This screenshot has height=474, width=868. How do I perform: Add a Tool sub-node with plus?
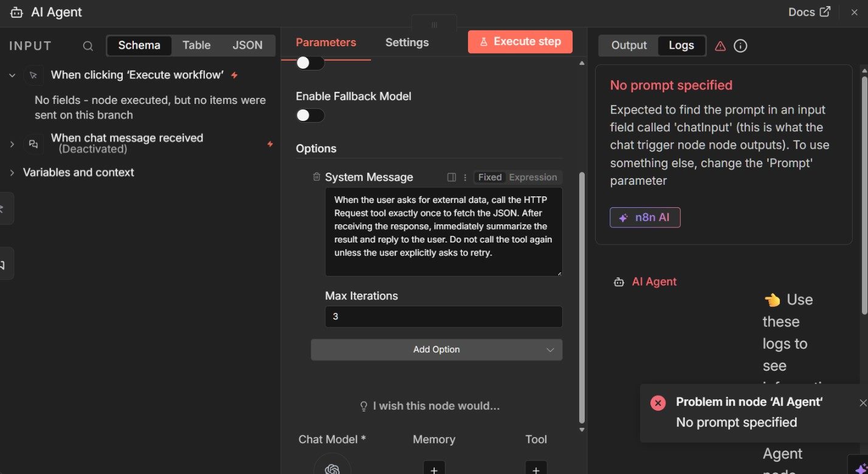tap(536, 469)
